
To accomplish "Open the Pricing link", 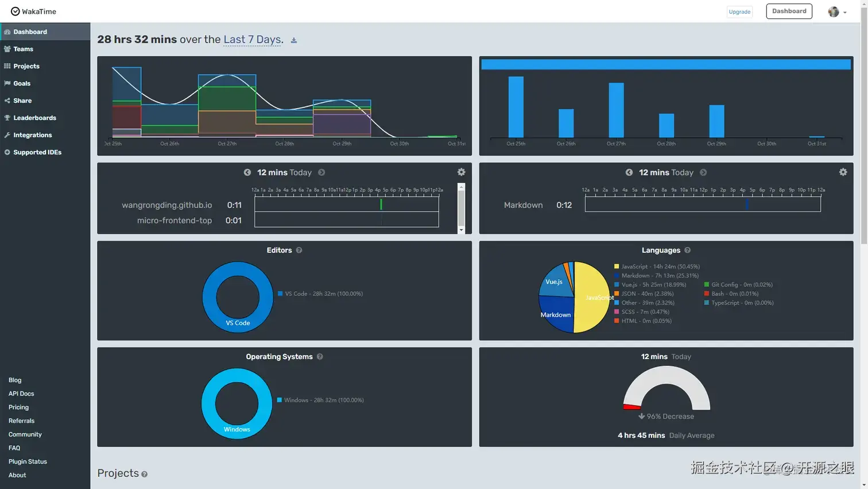I will [x=18, y=407].
